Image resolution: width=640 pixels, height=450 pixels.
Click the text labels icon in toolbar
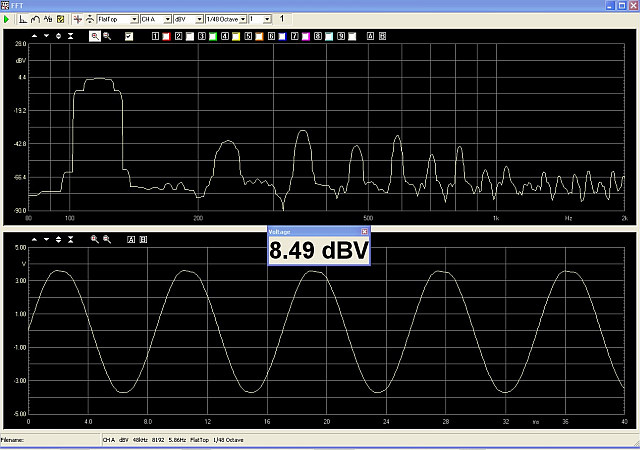(x=48, y=19)
